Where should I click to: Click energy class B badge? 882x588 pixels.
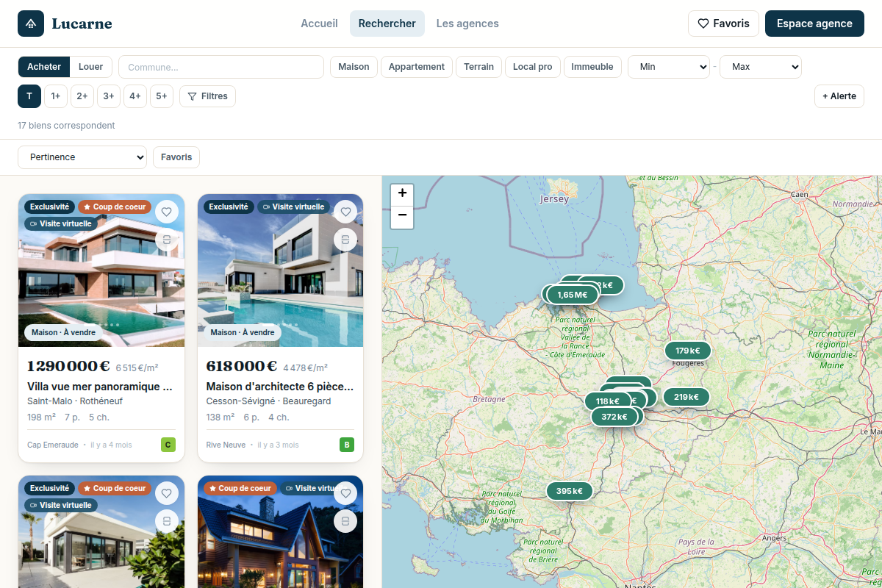pyautogui.click(x=347, y=445)
